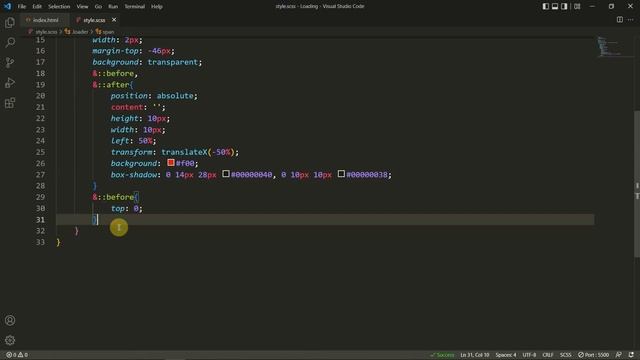Open the Edit menu

pyautogui.click(x=37, y=7)
